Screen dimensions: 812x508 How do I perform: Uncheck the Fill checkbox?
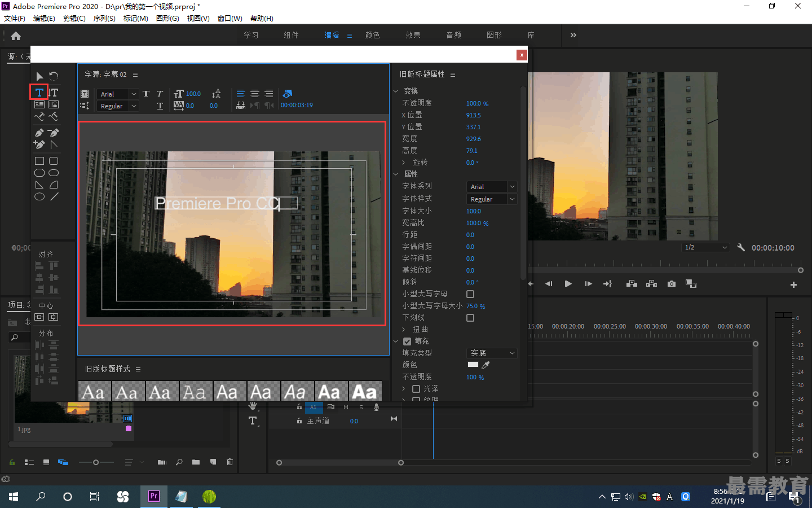[407, 341]
